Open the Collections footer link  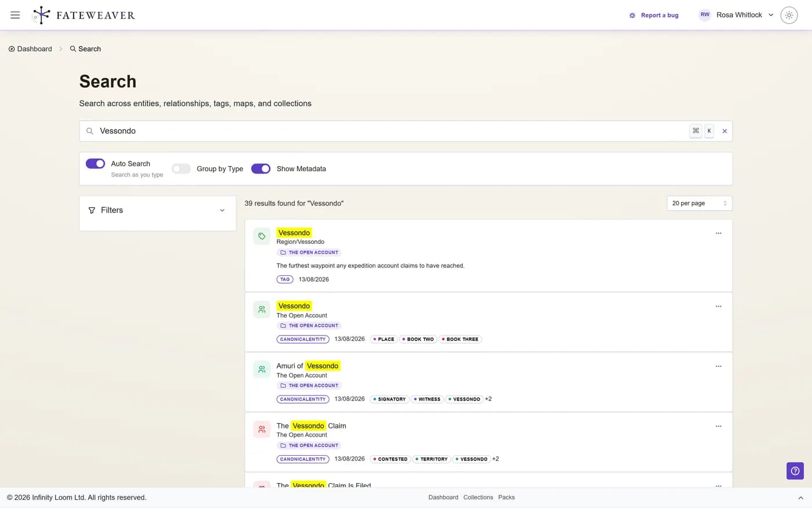point(478,498)
